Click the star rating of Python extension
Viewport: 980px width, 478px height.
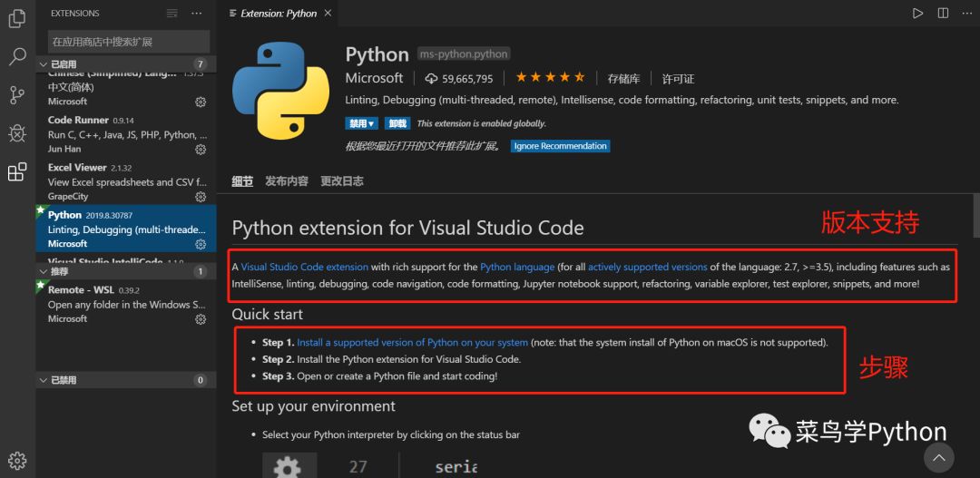pos(550,77)
